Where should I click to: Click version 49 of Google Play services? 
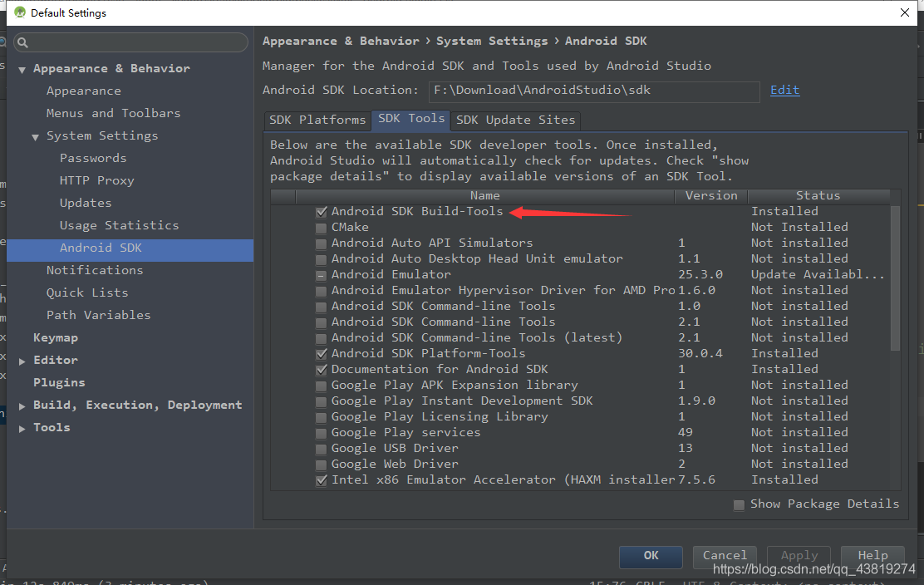(x=686, y=432)
